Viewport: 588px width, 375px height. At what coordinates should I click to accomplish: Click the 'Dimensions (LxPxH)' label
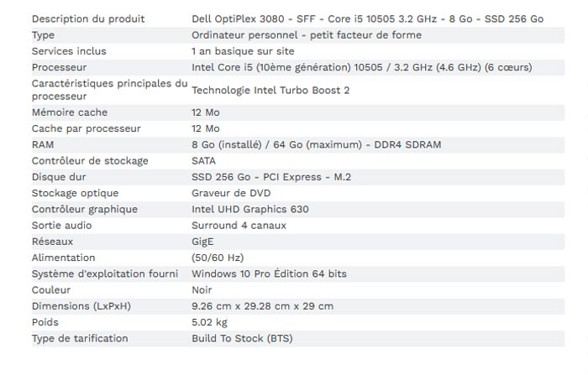click(x=81, y=306)
